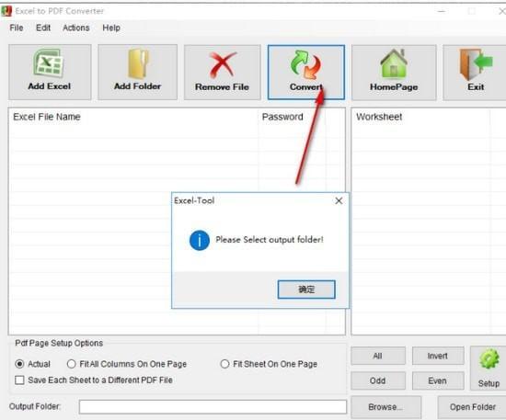
Task: Start conversion with the Convert icon
Action: (305, 64)
